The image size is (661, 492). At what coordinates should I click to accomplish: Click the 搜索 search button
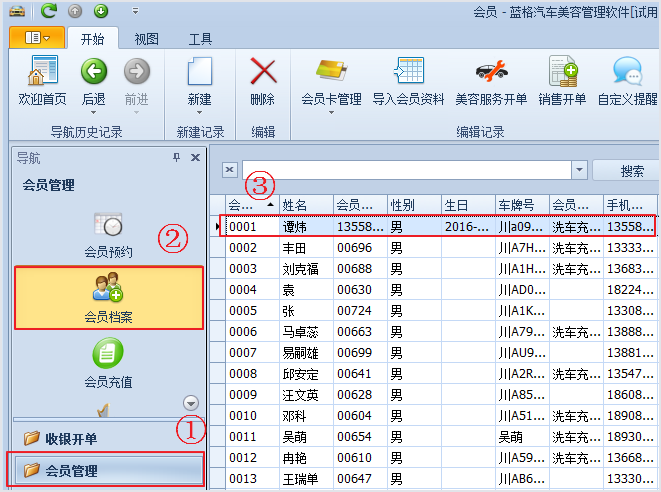[631, 171]
